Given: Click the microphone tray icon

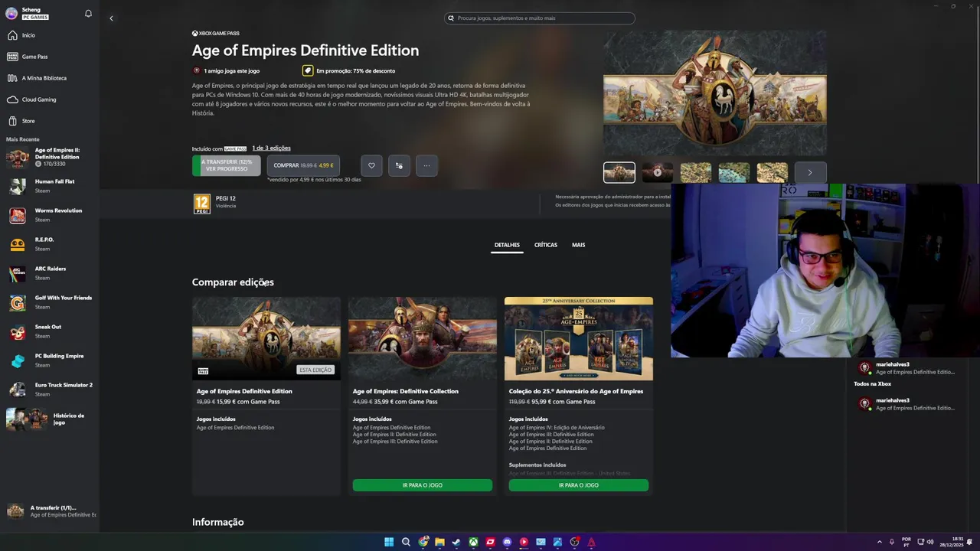Looking at the screenshot, I should pyautogui.click(x=892, y=542).
